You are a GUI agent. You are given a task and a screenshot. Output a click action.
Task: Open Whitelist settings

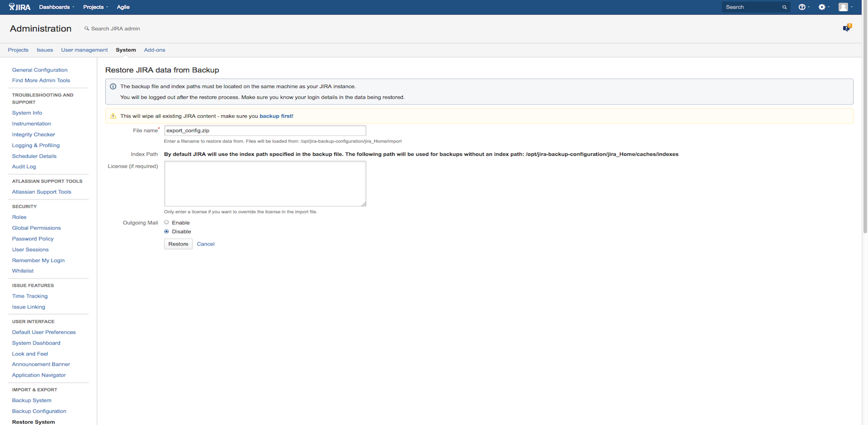pos(23,271)
